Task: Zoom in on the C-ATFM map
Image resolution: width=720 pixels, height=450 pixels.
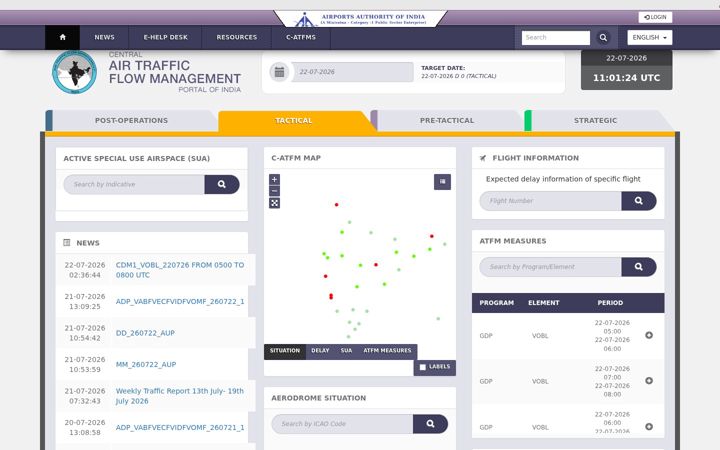Action: point(274,180)
